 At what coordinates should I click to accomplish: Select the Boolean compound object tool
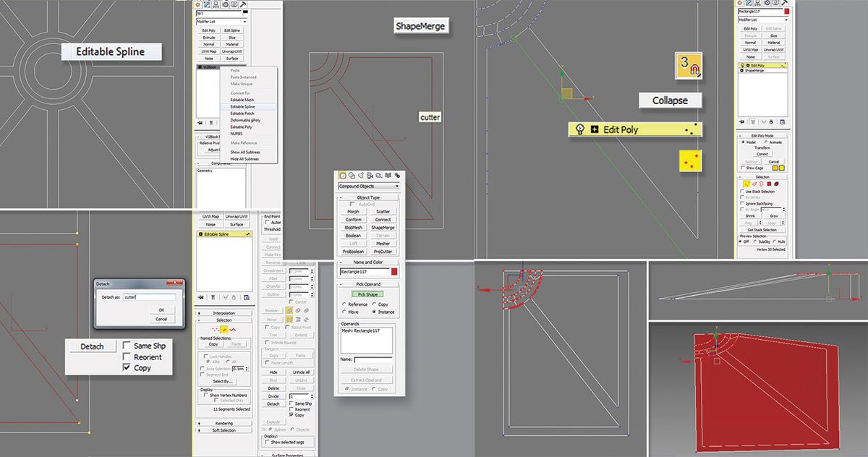pos(355,236)
